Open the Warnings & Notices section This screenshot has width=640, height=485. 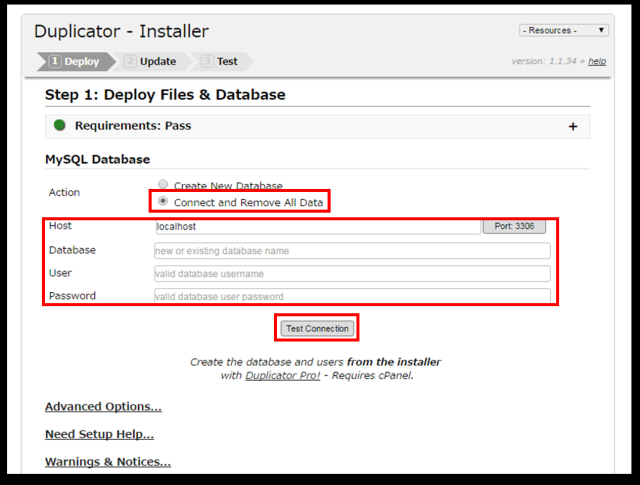click(x=108, y=462)
